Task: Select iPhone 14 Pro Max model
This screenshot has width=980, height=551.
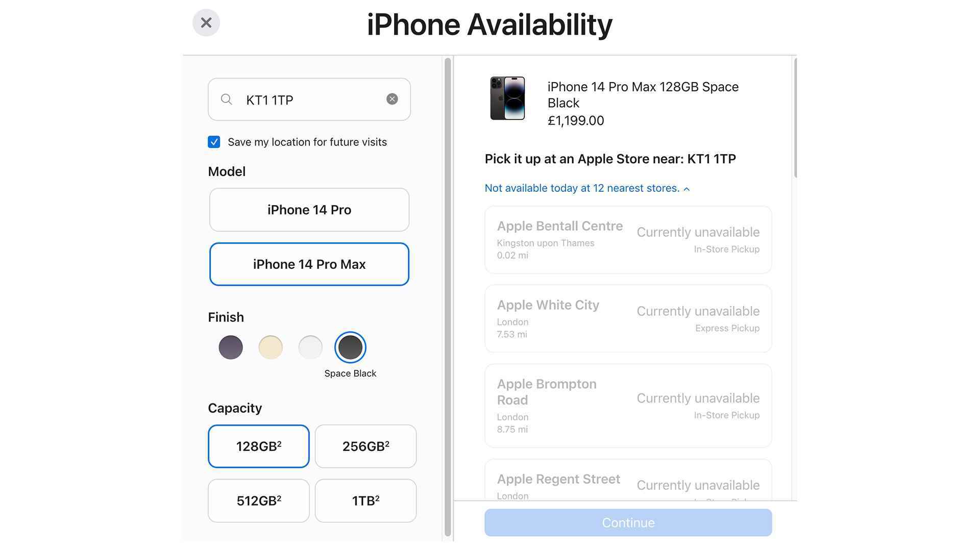Action: point(309,264)
